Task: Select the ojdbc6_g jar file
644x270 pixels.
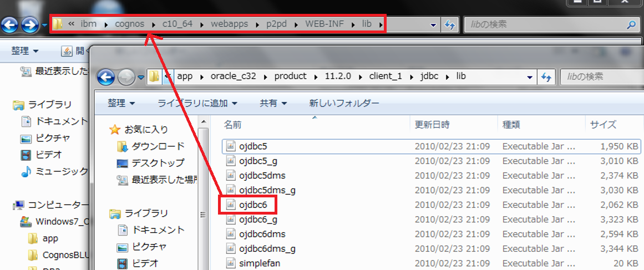Action: [258, 220]
